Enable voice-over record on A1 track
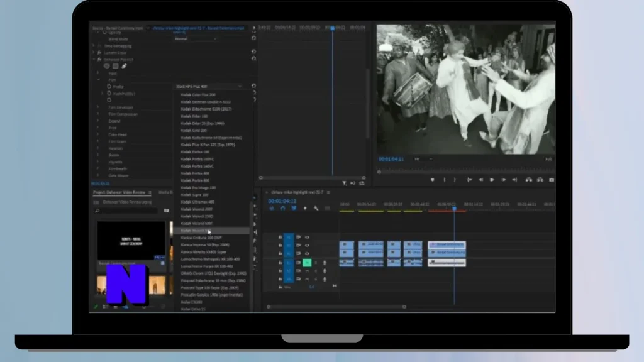644x362 pixels. tap(325, 263)
